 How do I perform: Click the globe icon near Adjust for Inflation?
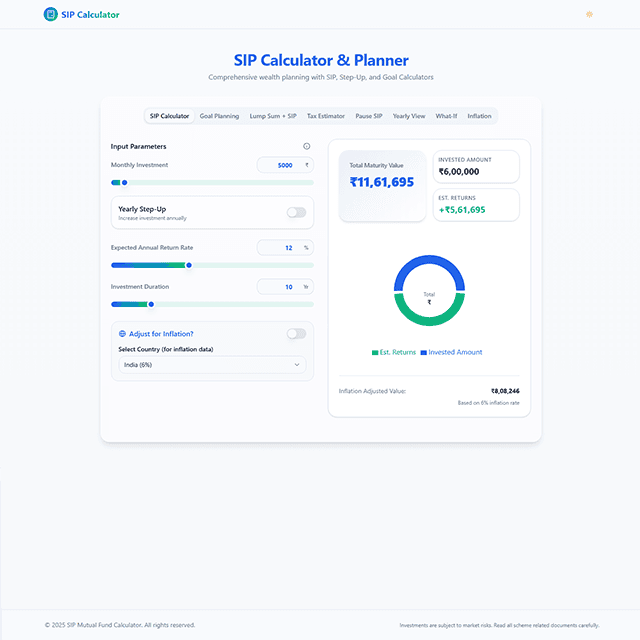(x=122, y=333)
